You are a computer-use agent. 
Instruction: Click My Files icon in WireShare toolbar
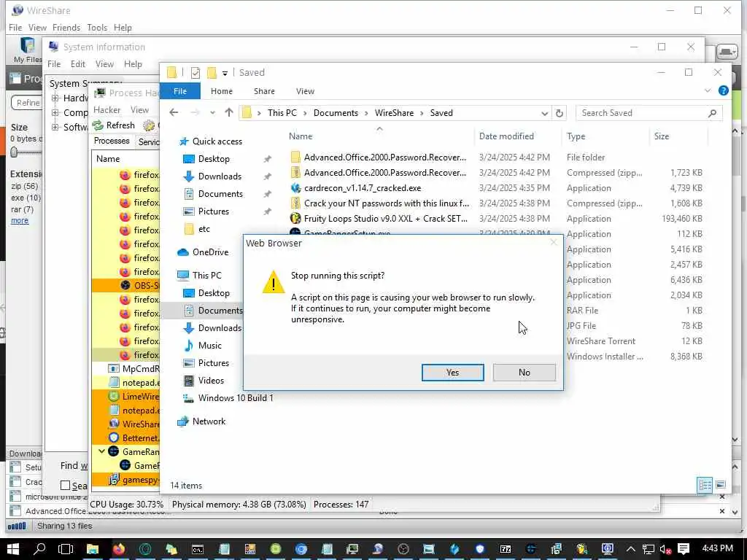pyautogui.click(x=27, y=50)
